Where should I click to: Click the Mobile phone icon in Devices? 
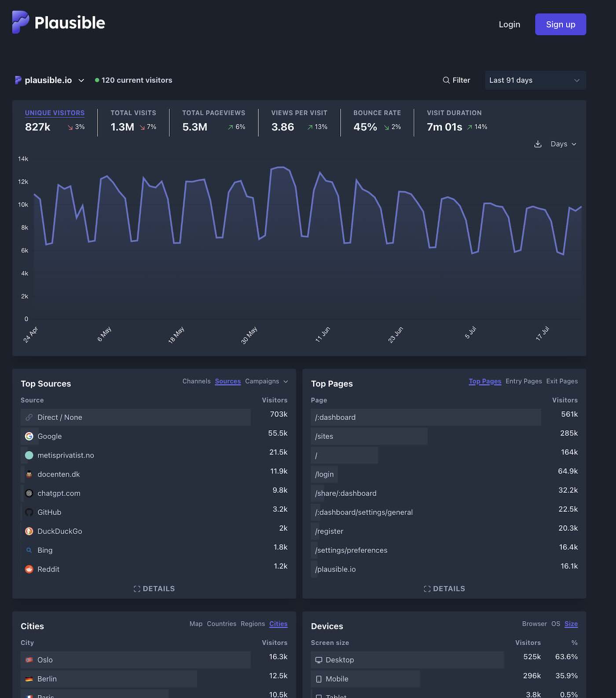tap(319, 679)
